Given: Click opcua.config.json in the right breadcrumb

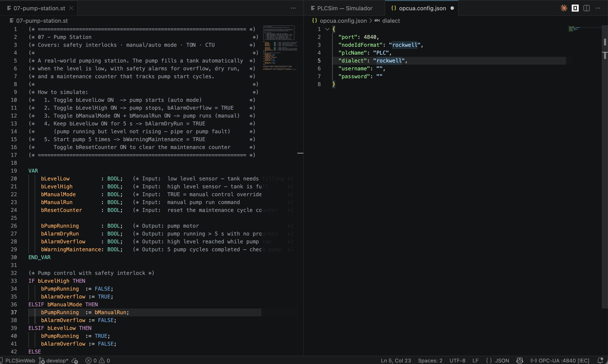Looking at the screenshot, I should (343, 21).
